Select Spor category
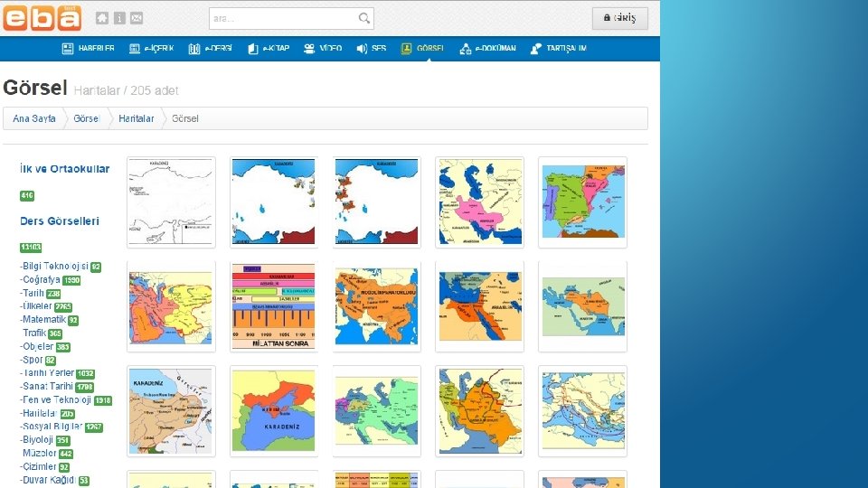Image resolution: width=868 pixels, height=488 pixels. click(32, 360)
